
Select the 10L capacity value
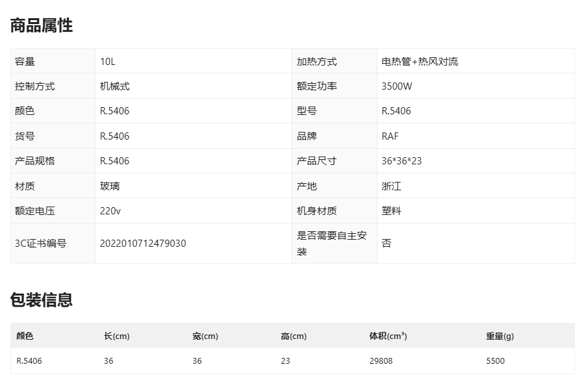click(108, 62)
